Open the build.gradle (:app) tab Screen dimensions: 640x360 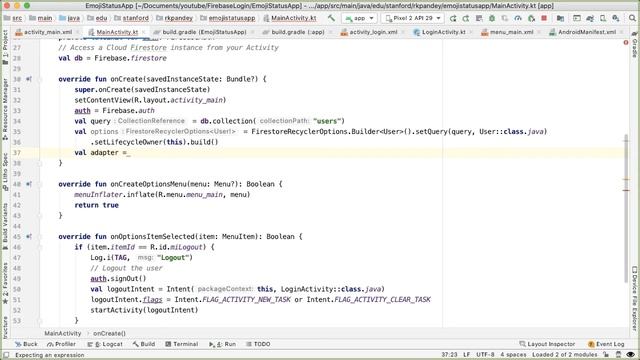(x=298, y=32)
